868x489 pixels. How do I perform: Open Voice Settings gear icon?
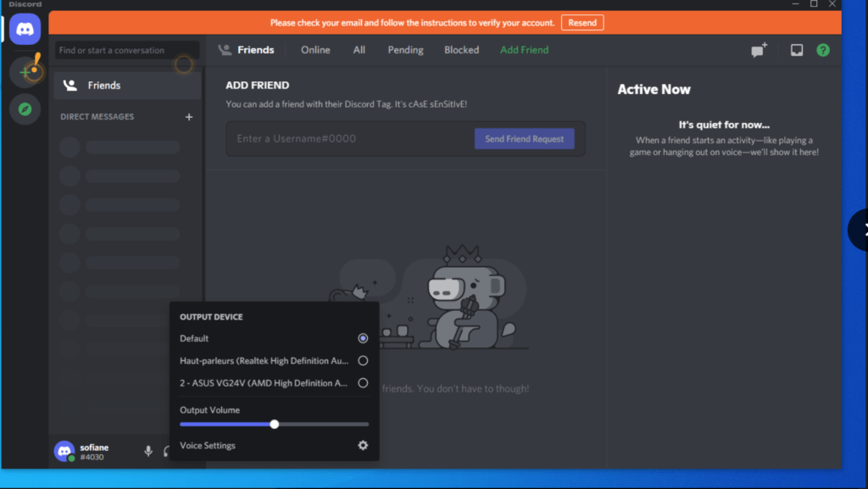pyautogui.click(x=363, y=445)
